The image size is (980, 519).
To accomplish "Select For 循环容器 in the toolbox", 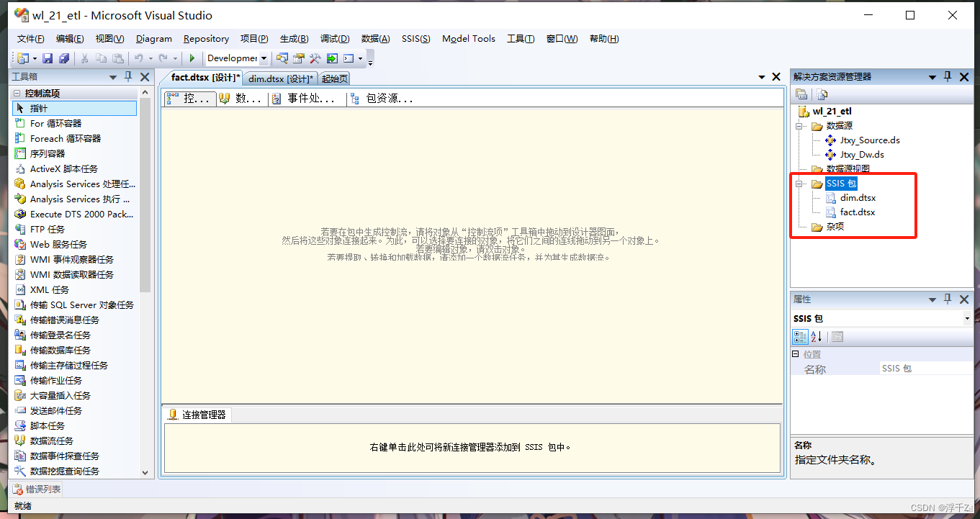I will point(75,123).
